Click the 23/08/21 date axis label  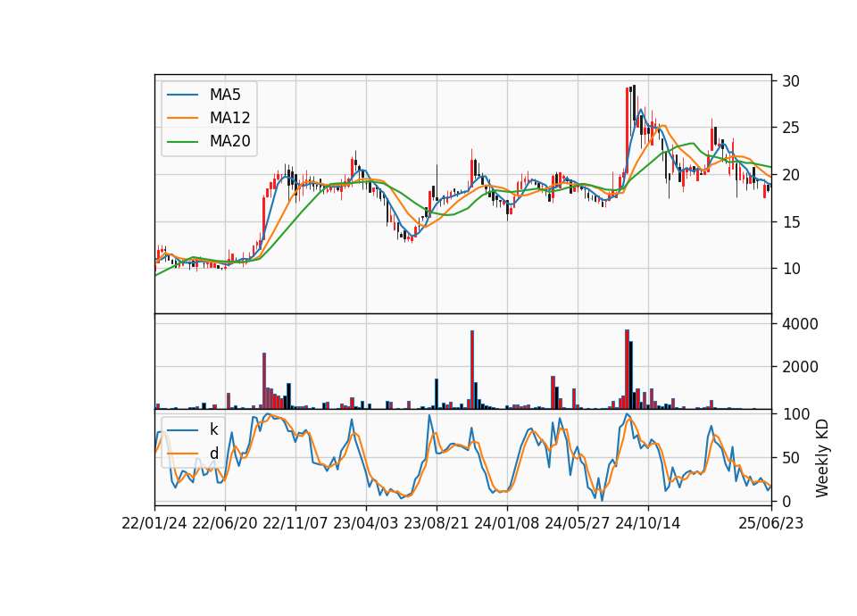pos(437,524)
